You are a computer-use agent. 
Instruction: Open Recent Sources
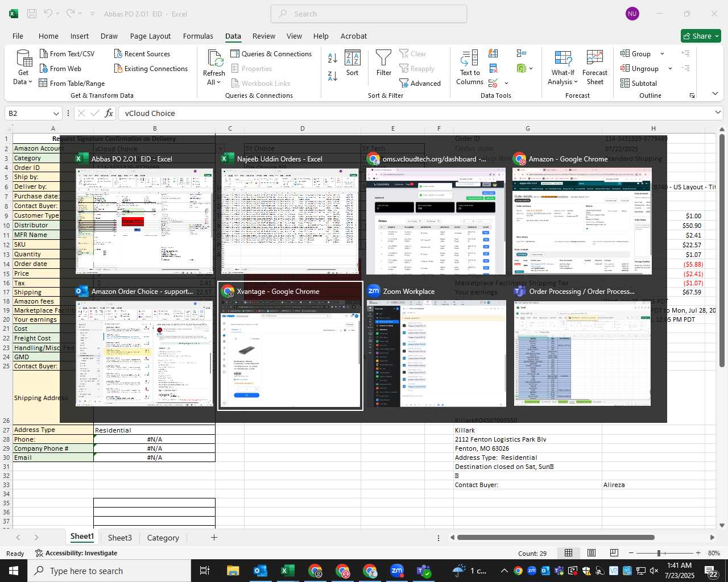point(142,53)
